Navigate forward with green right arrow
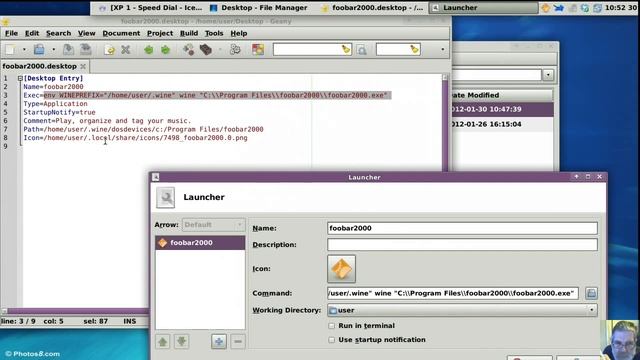Screen dimensions: 640x360 point(165,50)
